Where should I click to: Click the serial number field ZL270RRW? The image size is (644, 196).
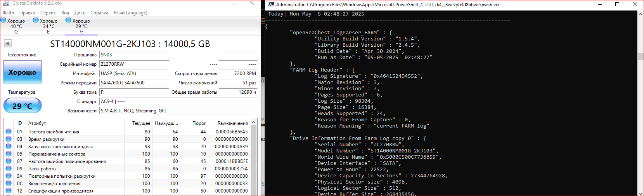134,64
